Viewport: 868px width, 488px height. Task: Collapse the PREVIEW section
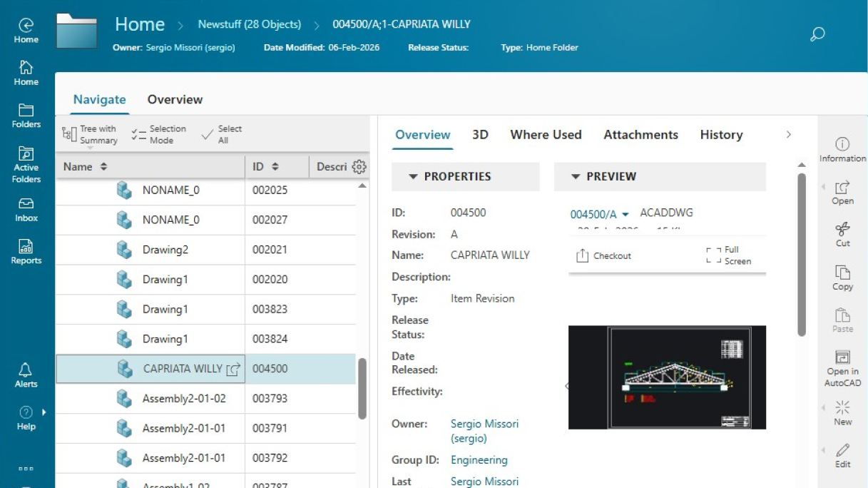577,176
